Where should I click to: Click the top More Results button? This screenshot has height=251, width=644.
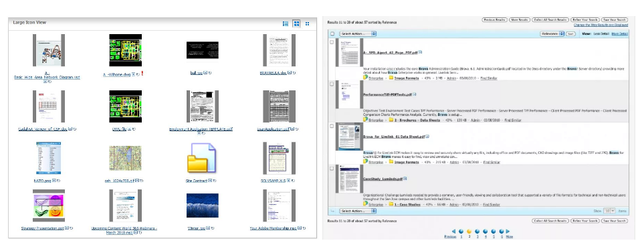pos(519,19)
